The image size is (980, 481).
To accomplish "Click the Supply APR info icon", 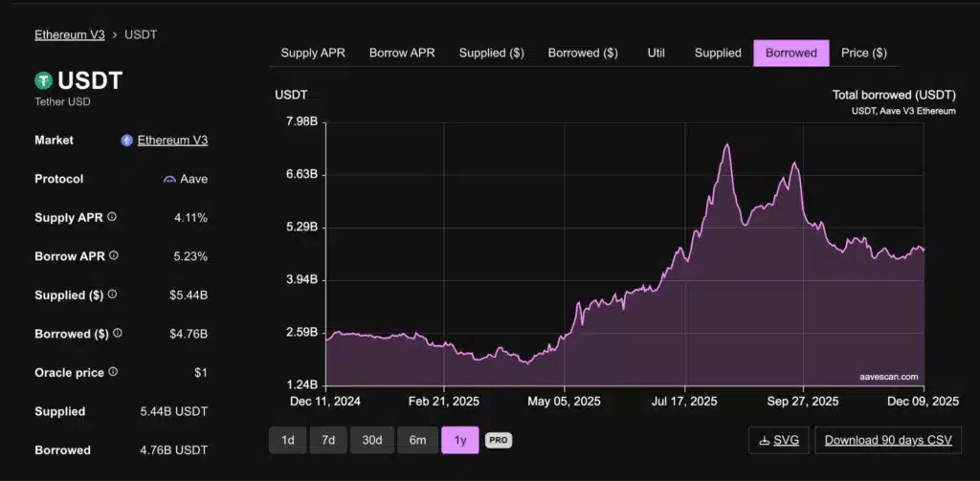I will click(112, 217).
